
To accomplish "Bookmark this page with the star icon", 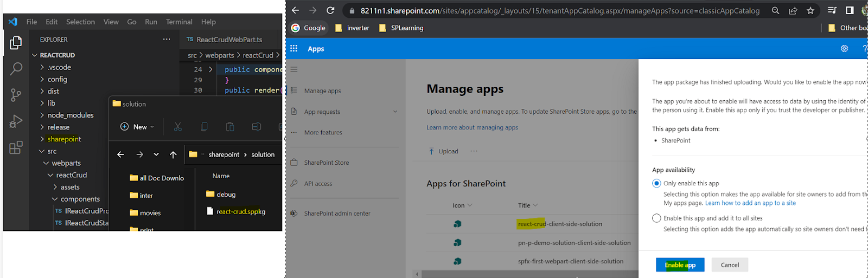I will (x=810, y=10).
